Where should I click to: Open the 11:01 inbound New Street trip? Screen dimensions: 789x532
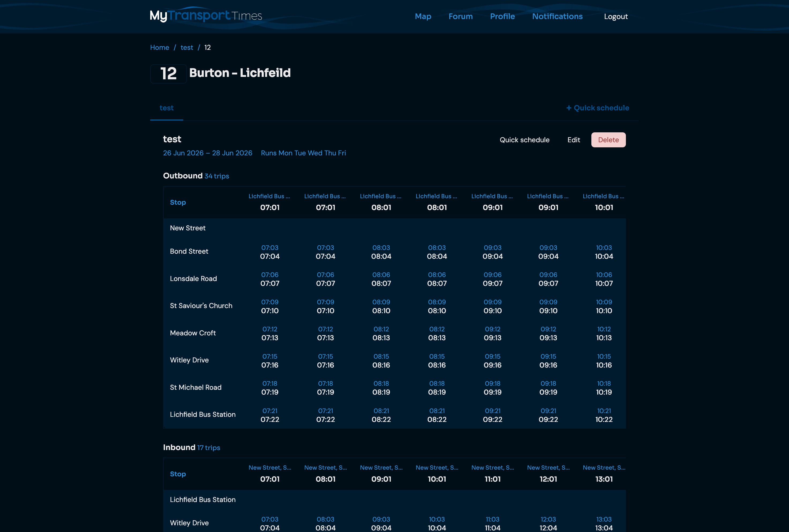(493, 474)
